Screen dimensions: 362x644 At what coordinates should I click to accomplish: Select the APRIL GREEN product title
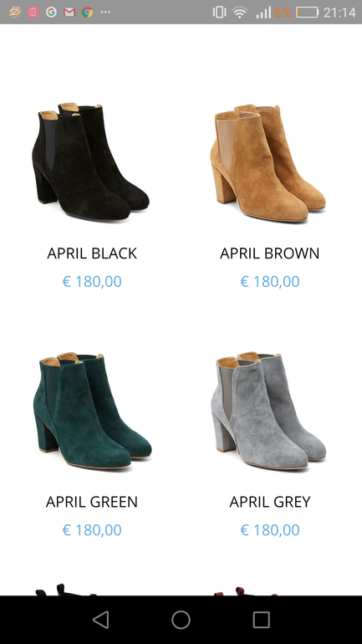coord(92,502)
